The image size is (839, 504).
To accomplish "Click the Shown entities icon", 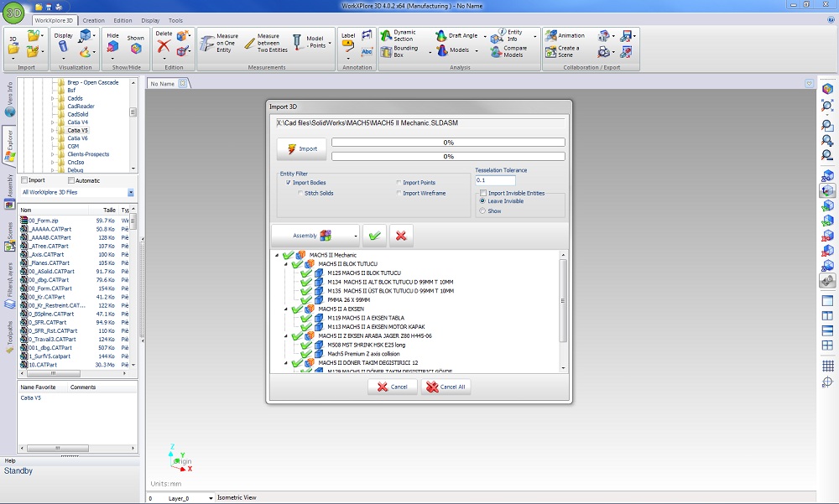I will pyautogui.click(x=135, y=45).
